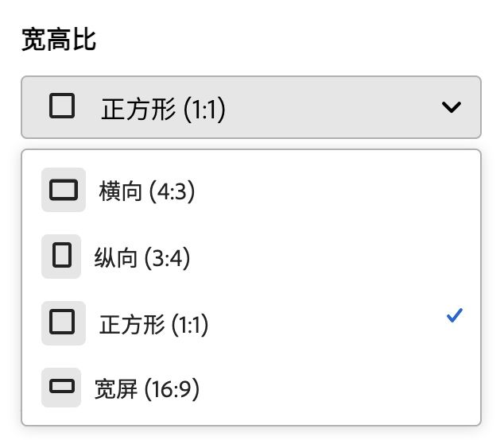
Task: Click the widescreen 16:9 rectangle icon
Action: (62, 386)
